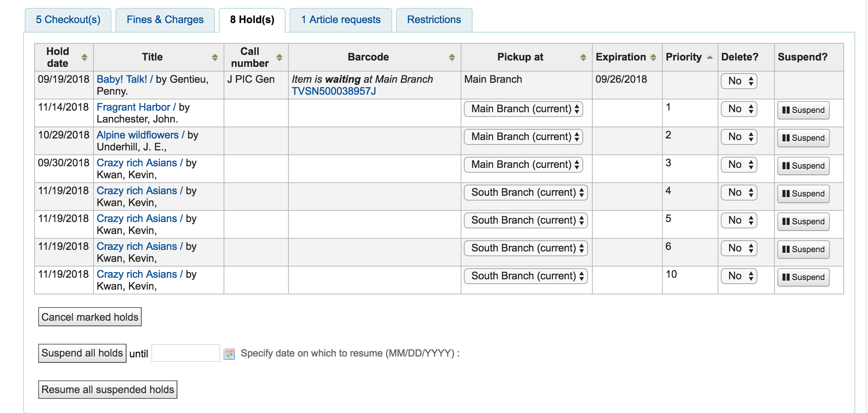
Task: Sort table by Hold date column
Action: pos(84,57)
